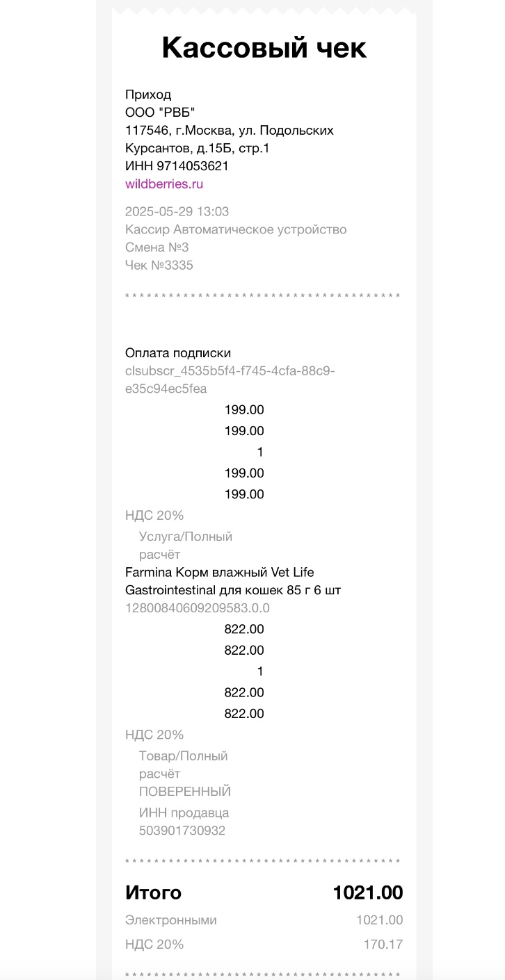Screen dimensions: 505x980
Task: Click the Чек №3335 line
Action: click(159, 265)
